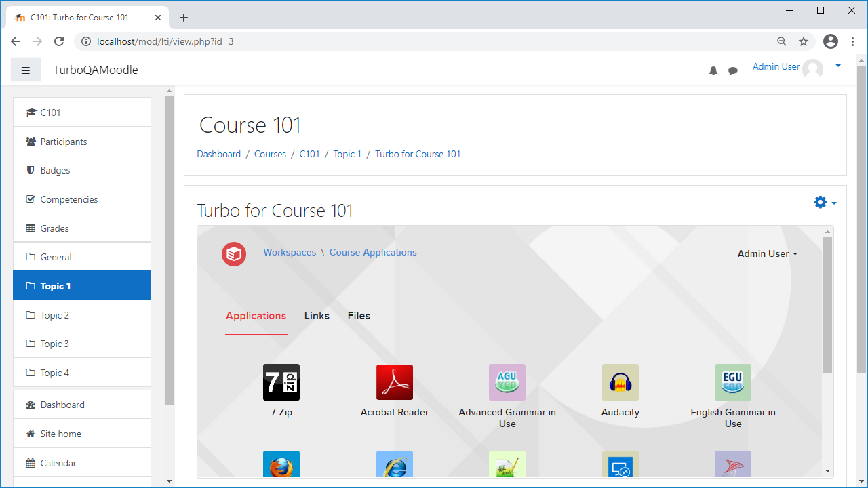Switch to the Links tab
The image size is (868, 488).
316,315
